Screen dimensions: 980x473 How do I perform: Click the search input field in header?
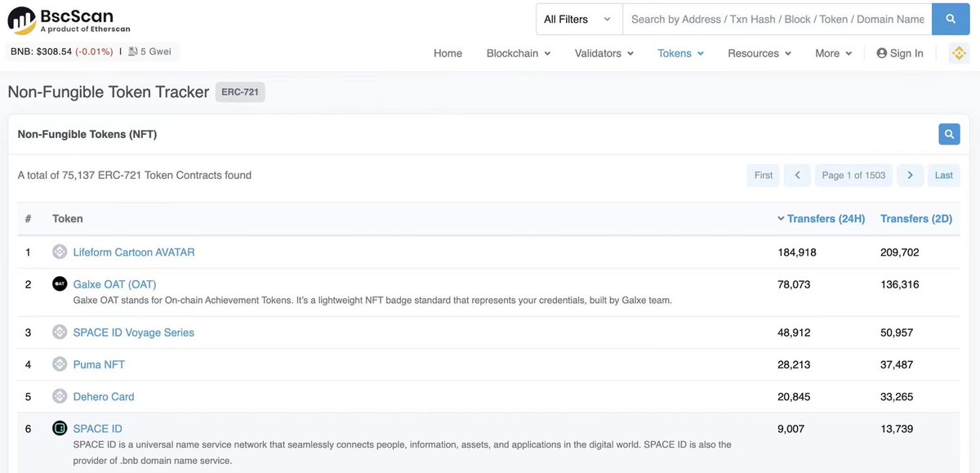[x=777, y=19]
